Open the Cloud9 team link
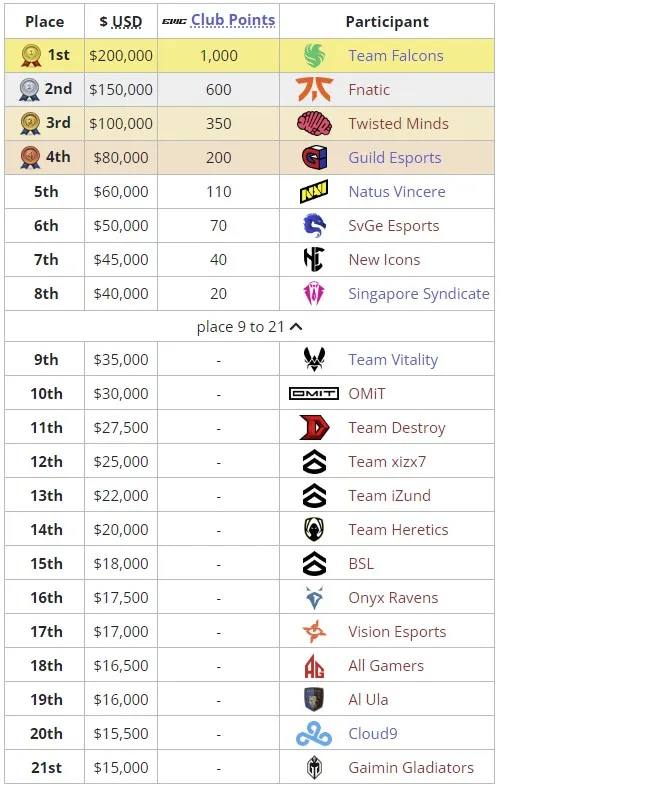Screen dimensions: 665x797 click(373, 734)
